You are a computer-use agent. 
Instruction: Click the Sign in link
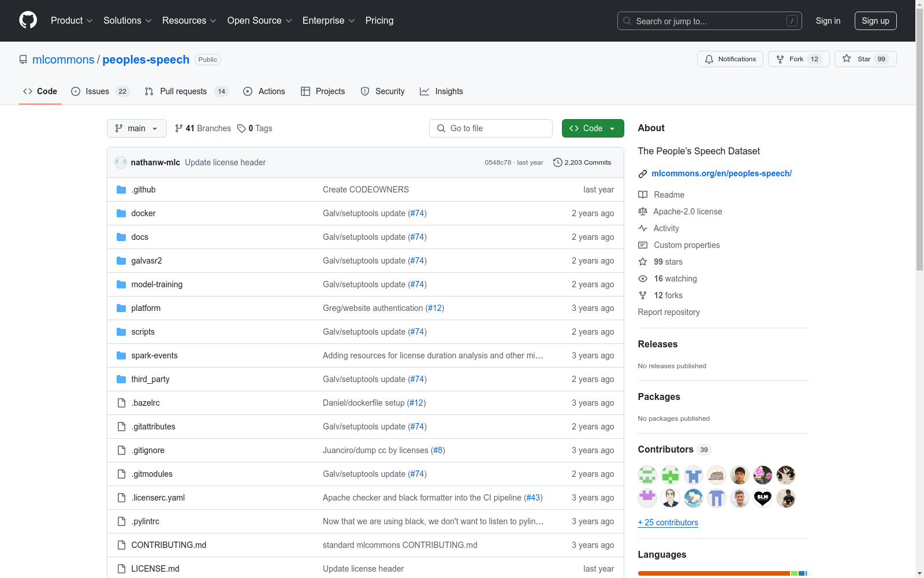pyautogui.click(x=828, y=21)
